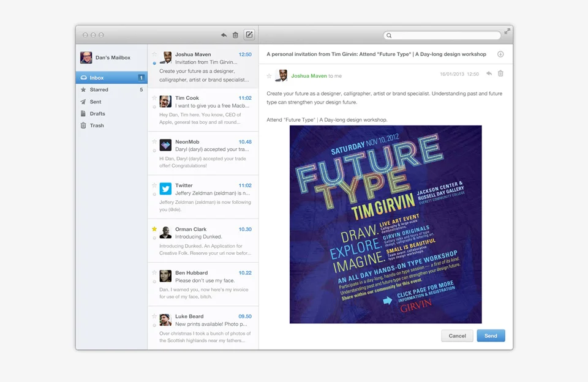Click the fullscreen expand arrows icon
588x382 pixels.
point(507,31)
